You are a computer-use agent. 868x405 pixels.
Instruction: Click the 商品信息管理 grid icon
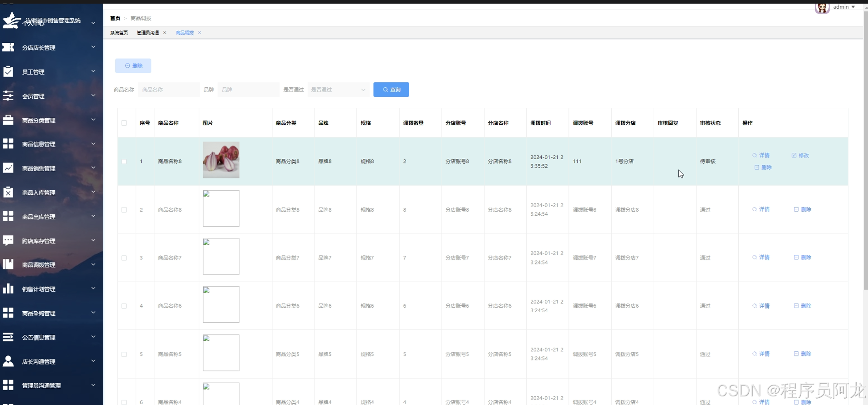click(8, 144)
